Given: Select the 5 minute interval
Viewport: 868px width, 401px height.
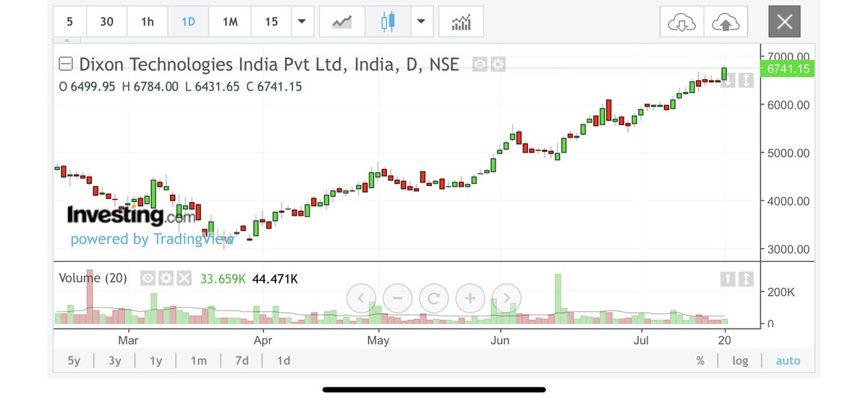Looking at the screenshot, I should click(69, 22).
